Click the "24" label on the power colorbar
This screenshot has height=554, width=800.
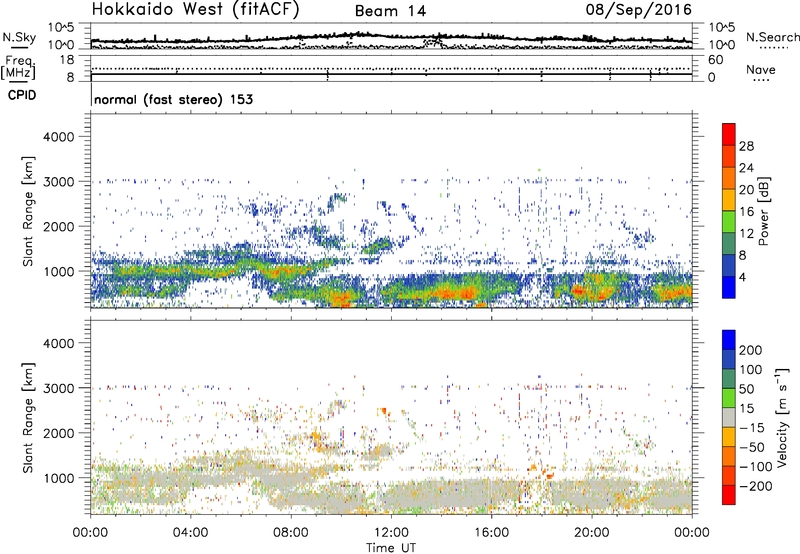pos(746,168)
